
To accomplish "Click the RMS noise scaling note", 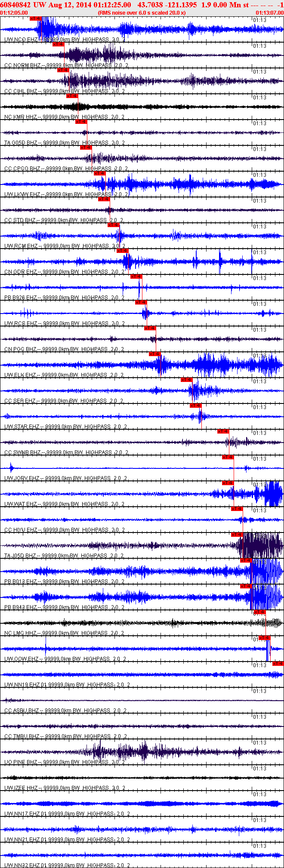I will 142,13.
